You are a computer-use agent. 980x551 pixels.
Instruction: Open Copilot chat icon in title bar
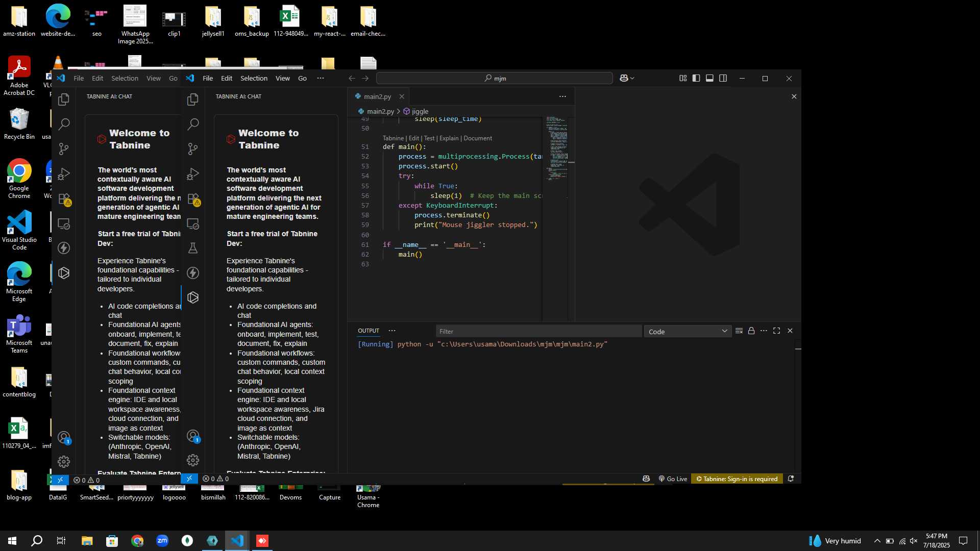[624, 78]
